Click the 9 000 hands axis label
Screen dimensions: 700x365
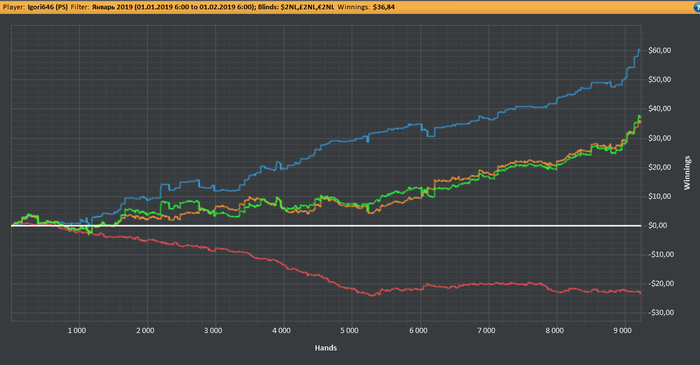point(622,331)
